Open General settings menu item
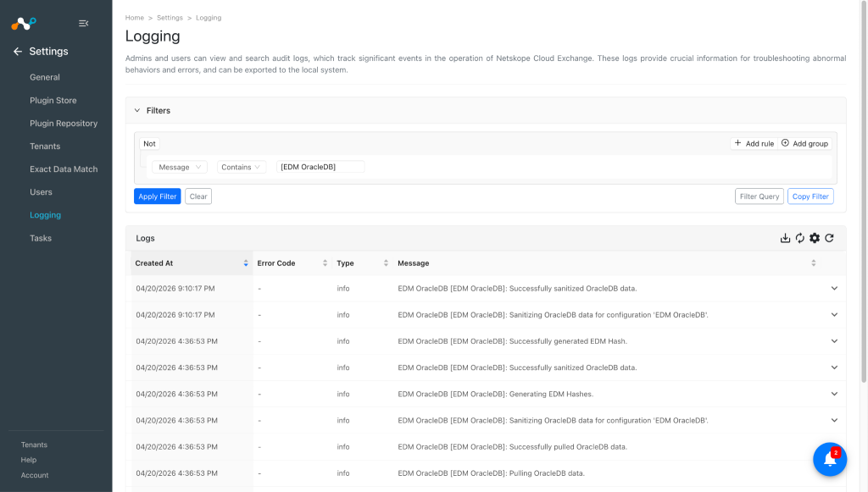The image size is (868, 492). coord(45,77)
